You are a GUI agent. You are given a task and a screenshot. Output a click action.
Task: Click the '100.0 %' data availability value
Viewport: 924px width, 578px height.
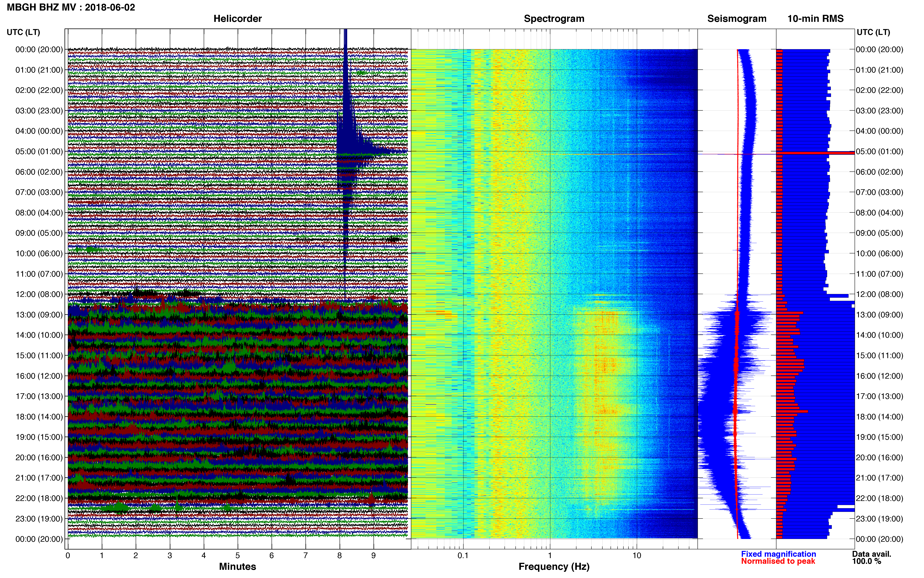tap(867, 561)
